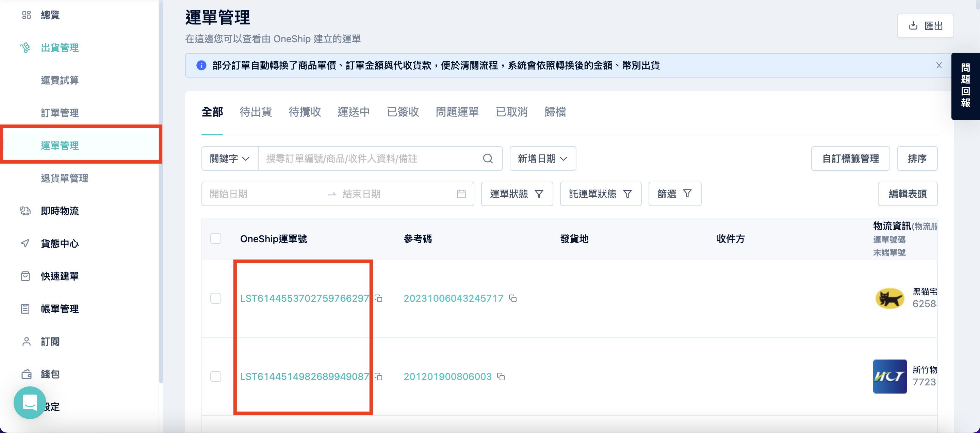Click the 出貨管理 shipping cart icon
The width and height of the screenshot is (980, 433).
(x=25, y=48)
